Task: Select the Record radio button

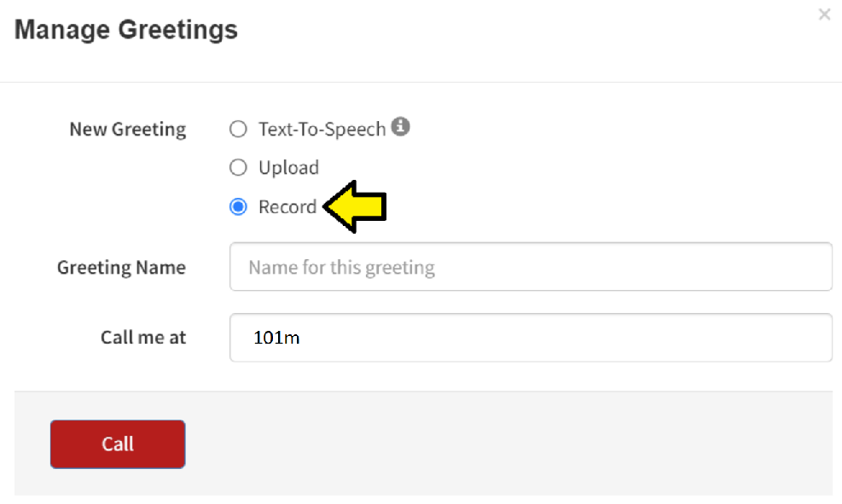Action: tap(238, 206)
